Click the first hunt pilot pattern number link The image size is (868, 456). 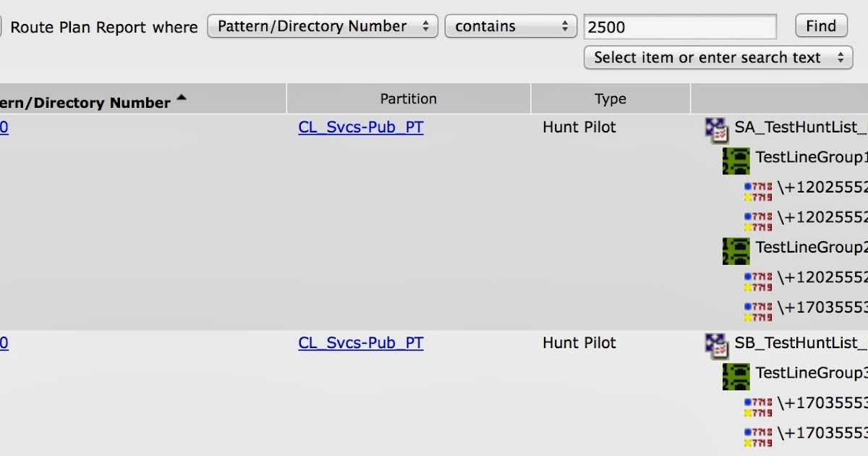click(x=3, y=127)
